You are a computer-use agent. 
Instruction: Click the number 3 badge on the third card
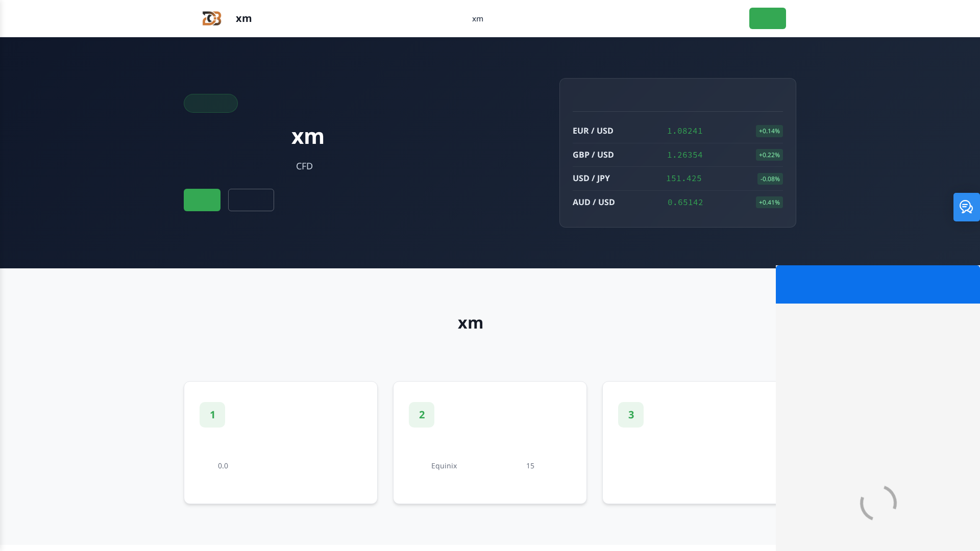coord(631,415)
